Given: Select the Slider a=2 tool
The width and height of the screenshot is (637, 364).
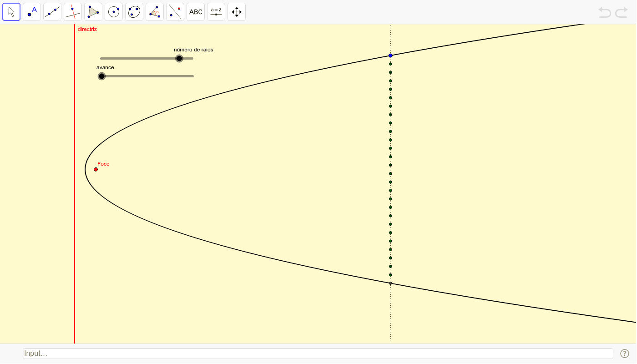Looking at the screenshot, I should tap(216, 12).
